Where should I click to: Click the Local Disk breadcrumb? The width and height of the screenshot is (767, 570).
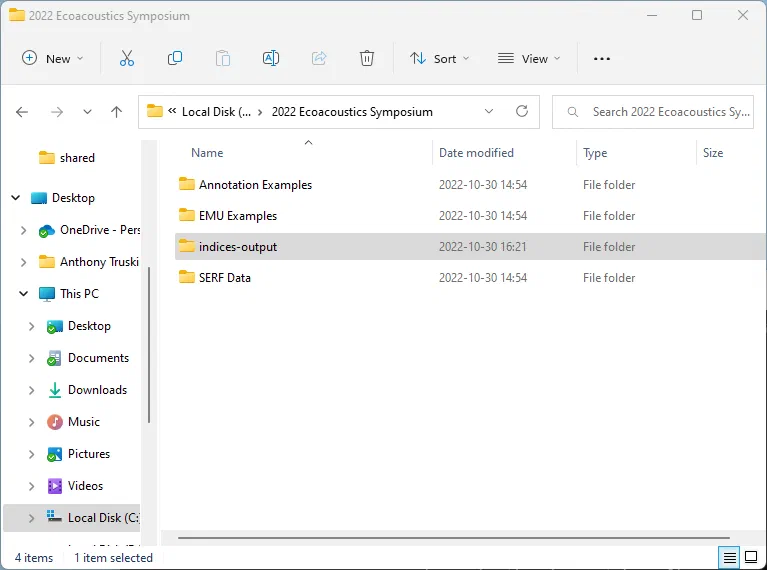[x=216, y=112]
